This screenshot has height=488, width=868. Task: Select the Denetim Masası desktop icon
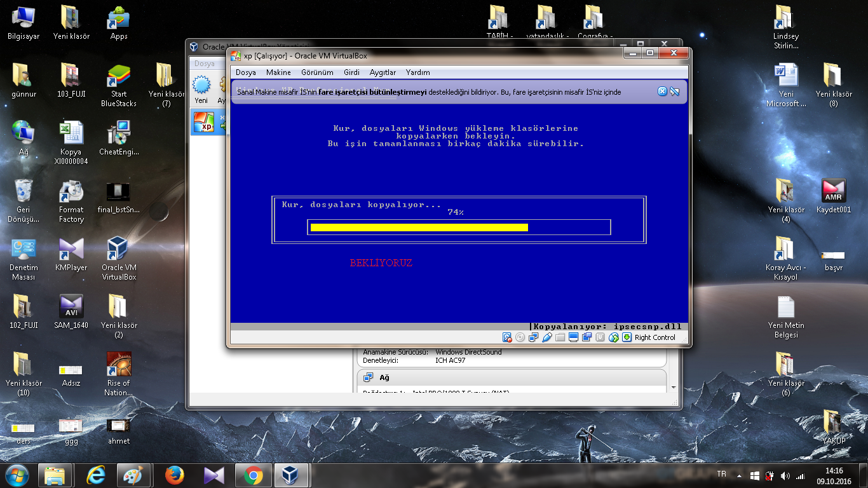[24, 259]
